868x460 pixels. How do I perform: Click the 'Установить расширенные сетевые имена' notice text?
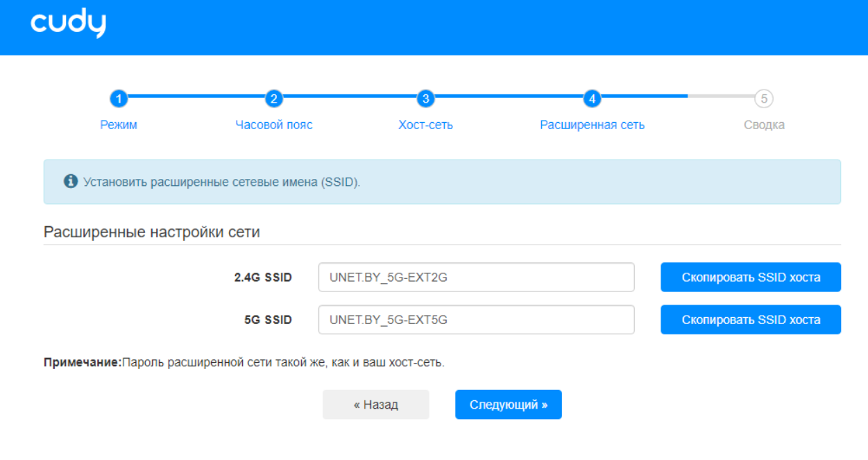point(222,182)
